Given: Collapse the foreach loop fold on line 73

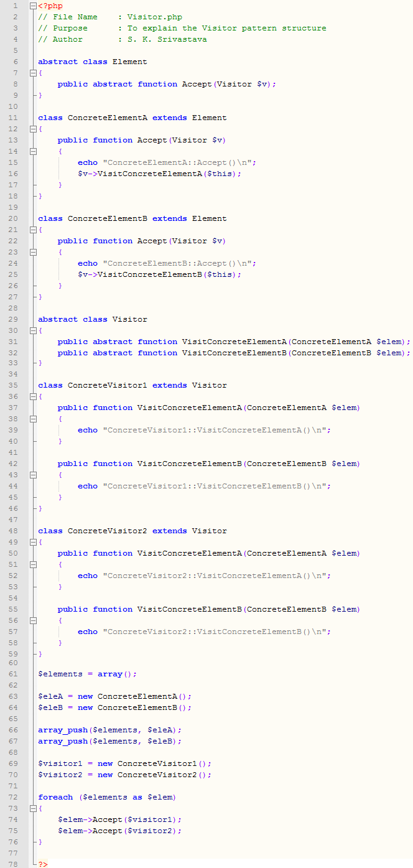Looking at the screenshot, I should pyautogui.click(x=34, y=808).
